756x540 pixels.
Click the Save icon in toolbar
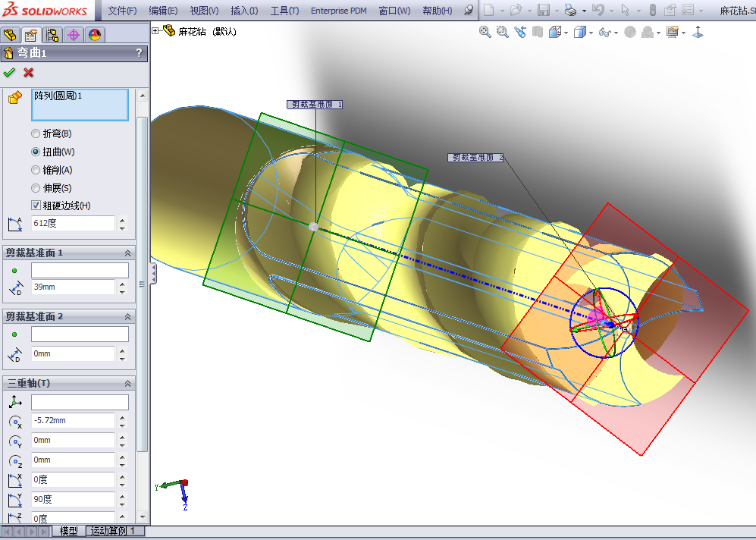[543, 11]
